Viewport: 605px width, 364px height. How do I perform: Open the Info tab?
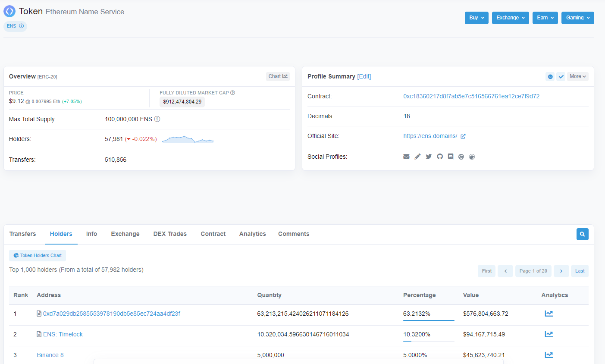[x=91, y=234]
